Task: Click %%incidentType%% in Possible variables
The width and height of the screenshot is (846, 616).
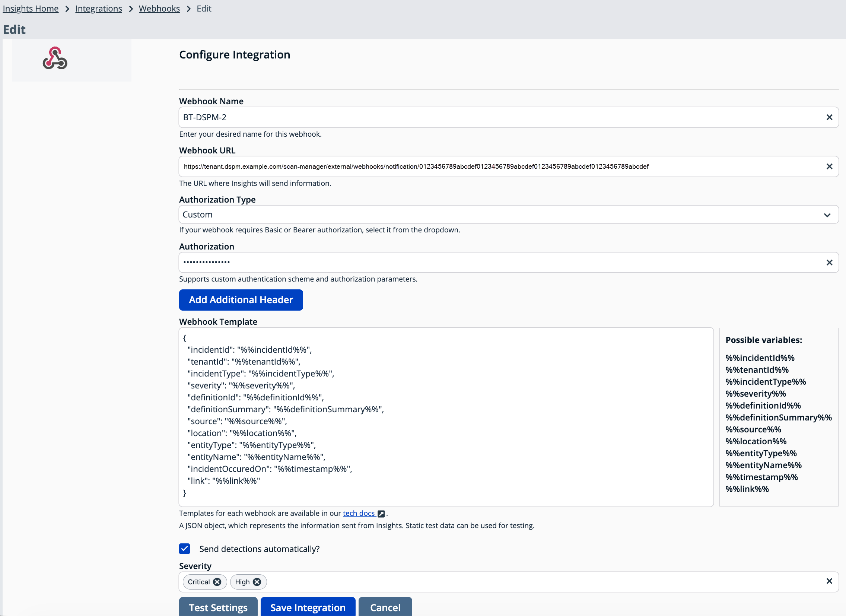Action: point(766,382)
